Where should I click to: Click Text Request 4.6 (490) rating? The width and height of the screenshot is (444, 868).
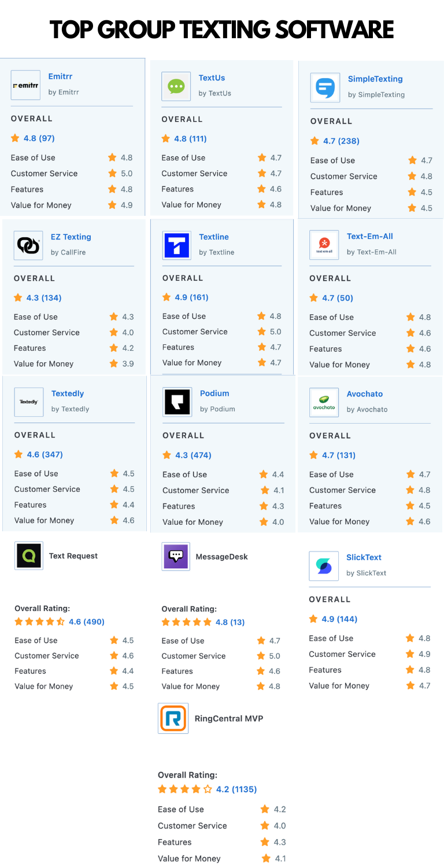87,622
